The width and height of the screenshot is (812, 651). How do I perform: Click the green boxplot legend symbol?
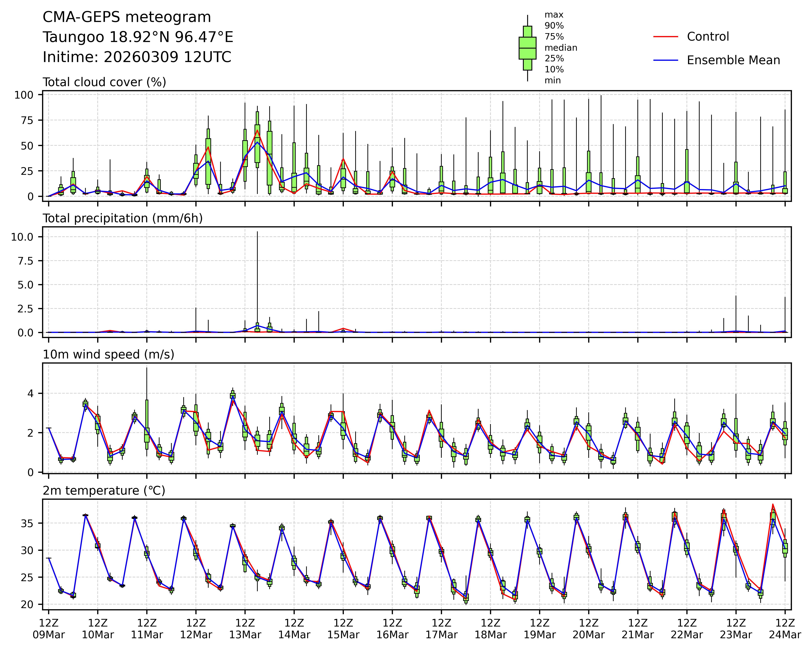(527, 48)
